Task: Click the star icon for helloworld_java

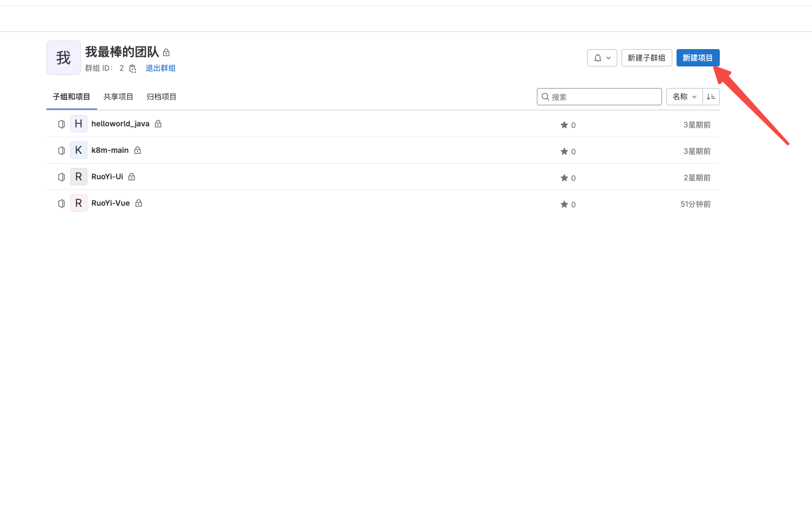Action: (x=564, y=125)
